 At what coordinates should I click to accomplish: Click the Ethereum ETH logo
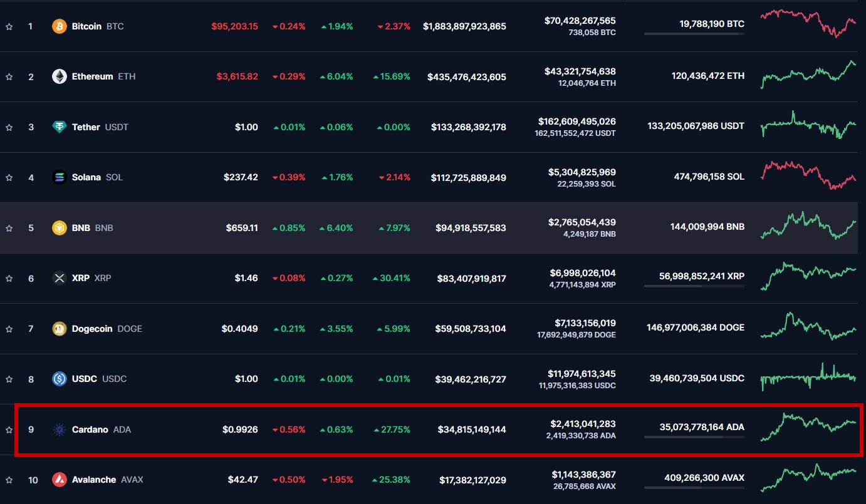(60, 76)
